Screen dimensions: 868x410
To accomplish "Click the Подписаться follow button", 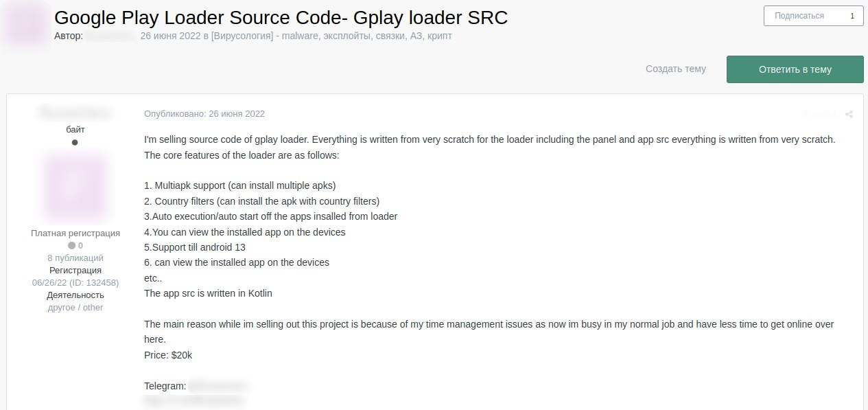I will pyautogui.click(x=799, y=16).
